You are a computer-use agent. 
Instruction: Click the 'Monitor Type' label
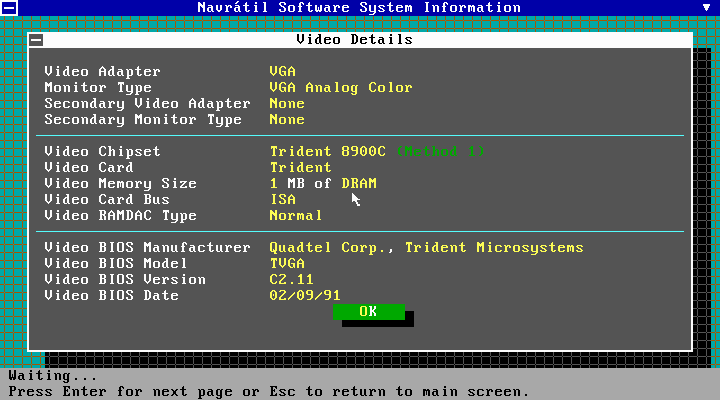coord(98,88)
